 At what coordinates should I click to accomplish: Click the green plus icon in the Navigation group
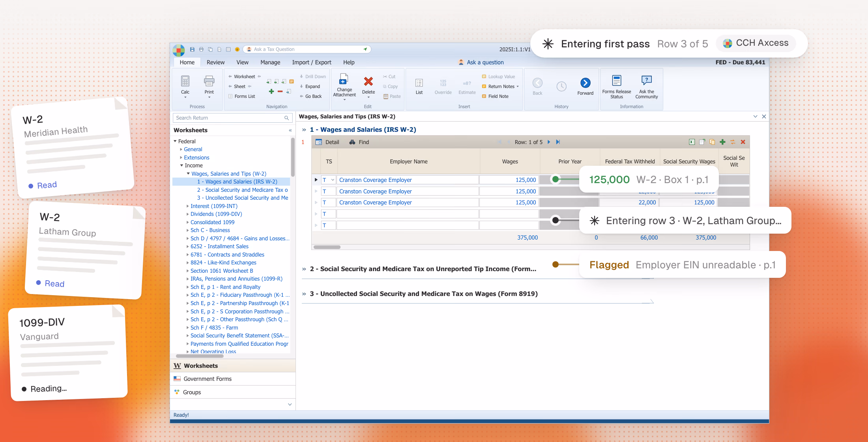pos(271,92)
